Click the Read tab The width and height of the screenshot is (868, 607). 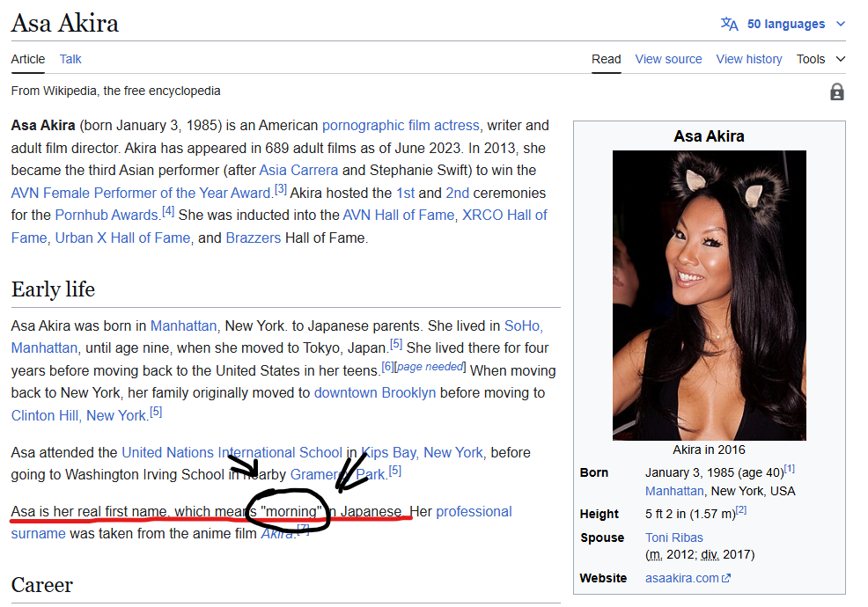point(607,59)
